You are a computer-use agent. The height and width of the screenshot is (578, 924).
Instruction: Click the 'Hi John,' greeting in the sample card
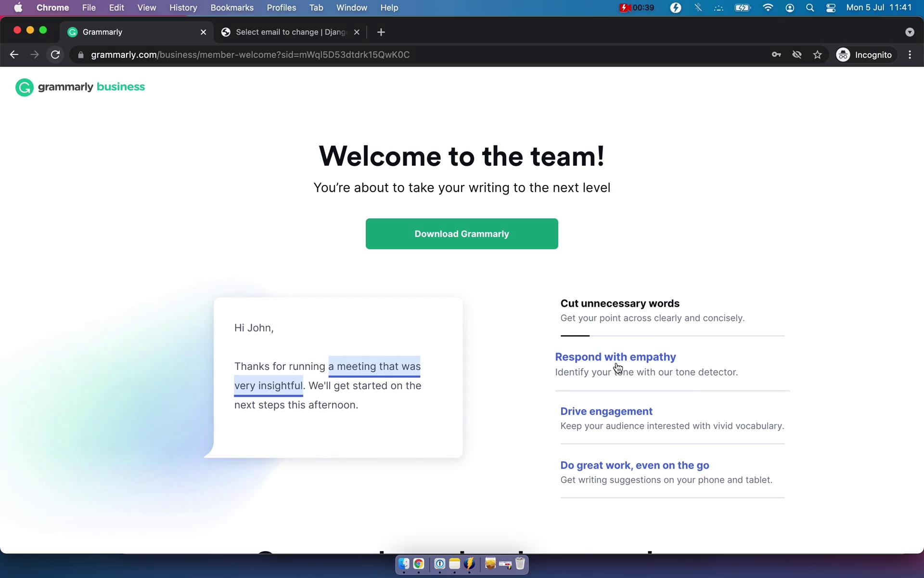(x=254, y=328)
